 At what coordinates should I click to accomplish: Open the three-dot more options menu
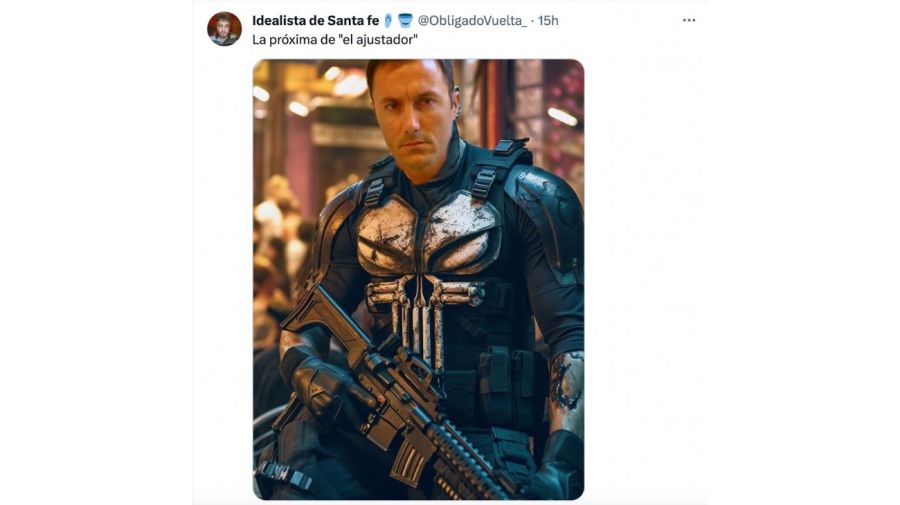click(x=689, y=20)
